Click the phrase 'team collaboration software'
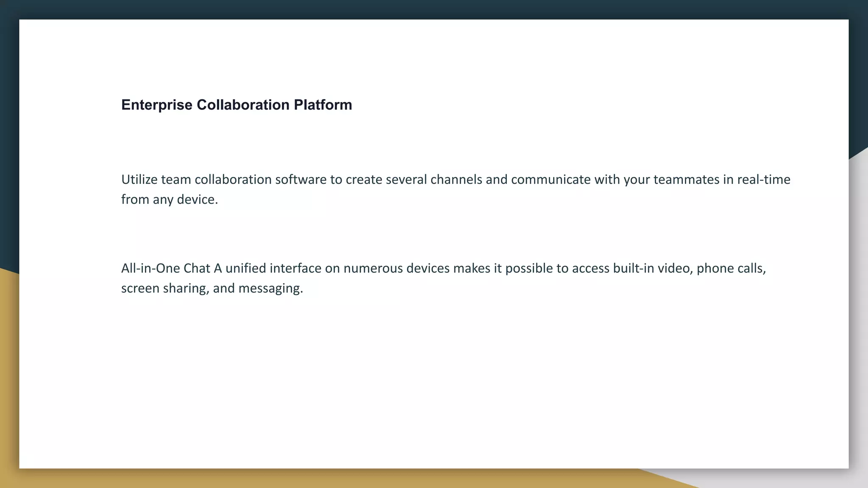868x488 pixels. coord(244,180)
